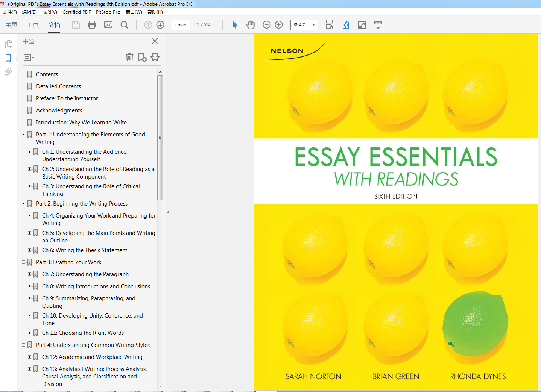Jump to Detailed Contents bookmark
The image size is (541, 392).
coord(58,86)
